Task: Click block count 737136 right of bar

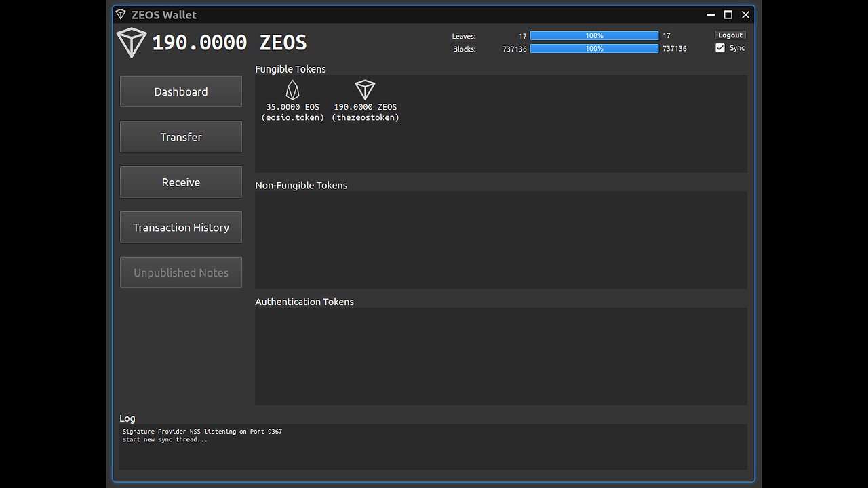Action: [x=675, y=49]
